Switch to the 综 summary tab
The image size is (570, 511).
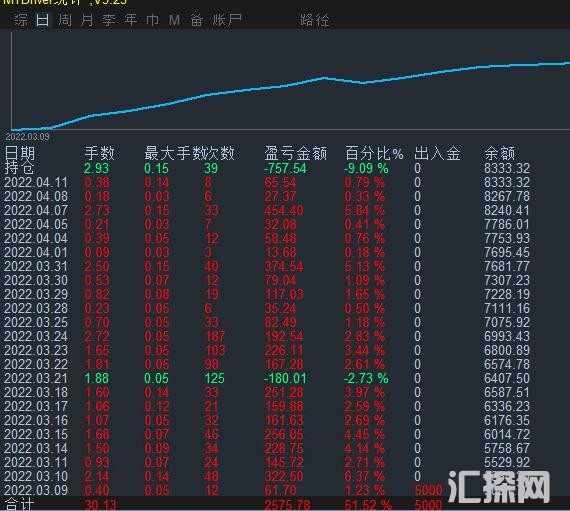coord(21,20)
